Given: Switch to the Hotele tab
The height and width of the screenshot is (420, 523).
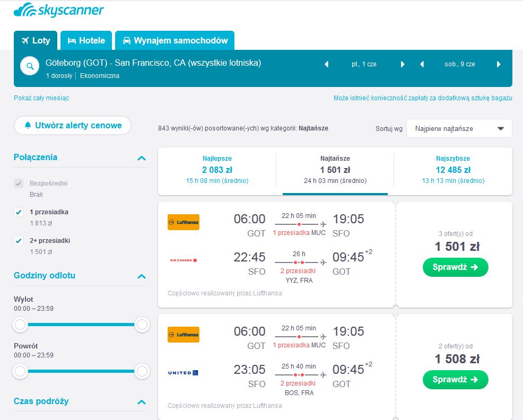Looking at the screenshot, I should (x=86, y=40).
